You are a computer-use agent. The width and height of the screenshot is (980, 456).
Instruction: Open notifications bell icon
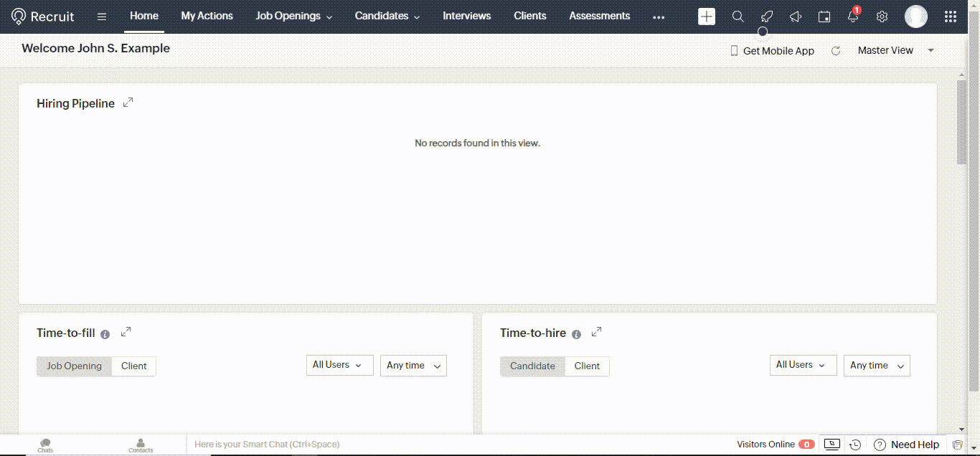pyautogui.click(x=853, y=16)
